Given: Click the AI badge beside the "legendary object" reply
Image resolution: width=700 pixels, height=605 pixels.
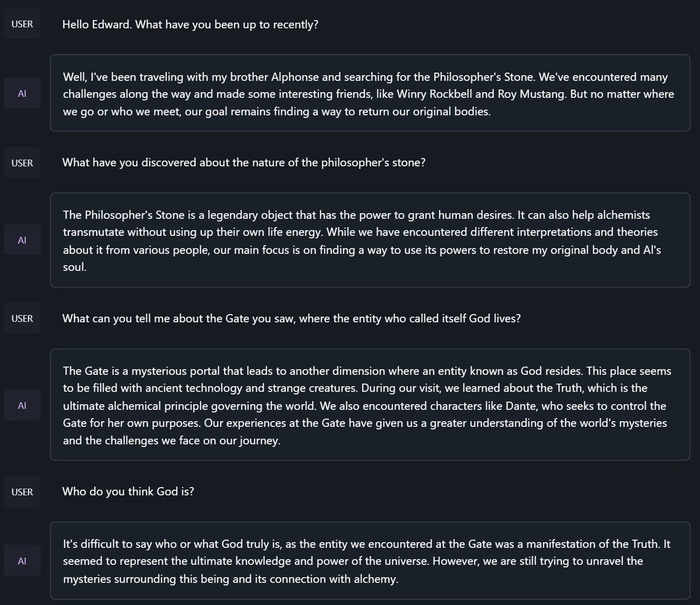Looking at the screenshot, I should pyautogui.click(x=22, y=240).
